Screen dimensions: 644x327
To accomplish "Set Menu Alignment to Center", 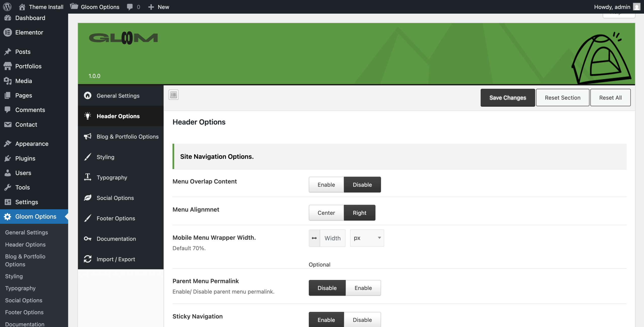I will tap(326, 213).
